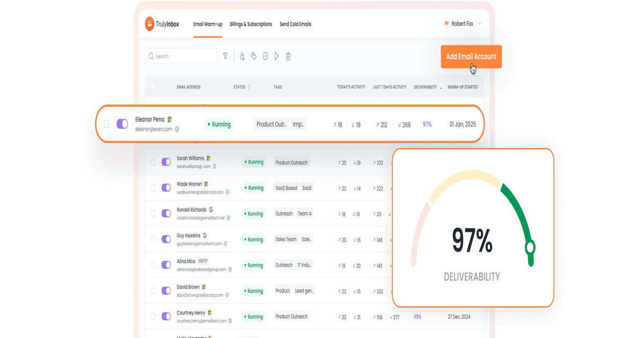Go to Send Cold Emails tab
The image size is (644, 338).
[x=295, y=24]
